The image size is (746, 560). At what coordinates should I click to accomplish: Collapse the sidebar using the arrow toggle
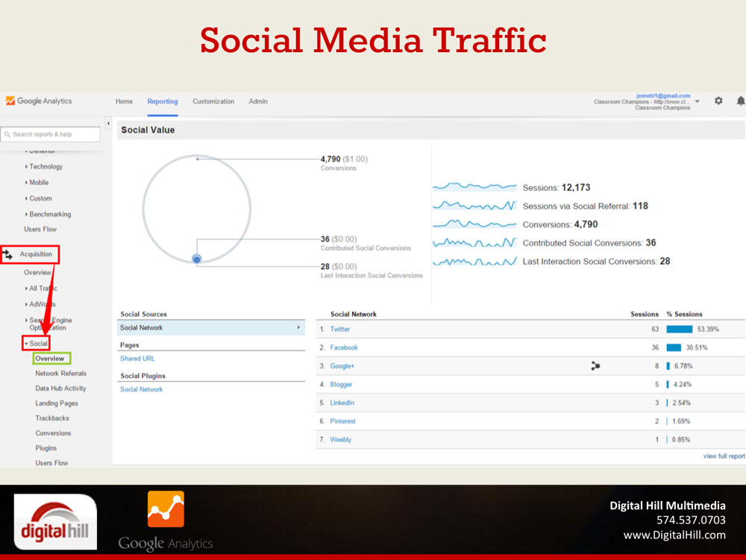click(107, 123)
